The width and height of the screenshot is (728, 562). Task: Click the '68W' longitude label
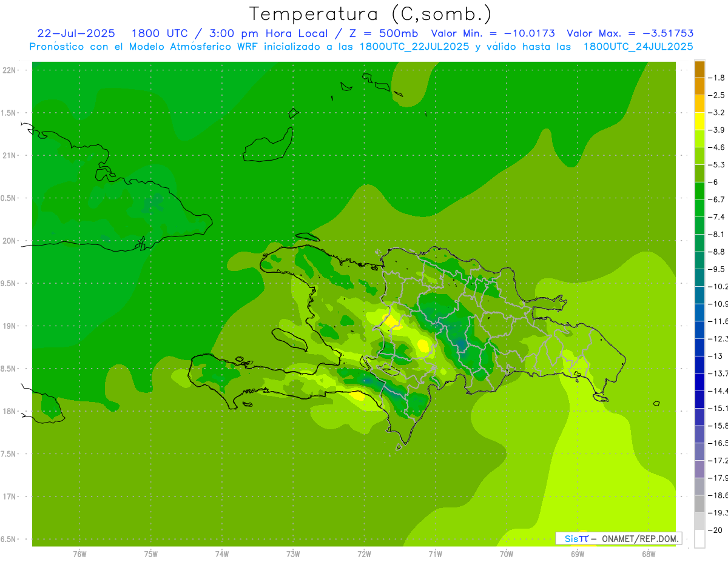coord(649,554)
